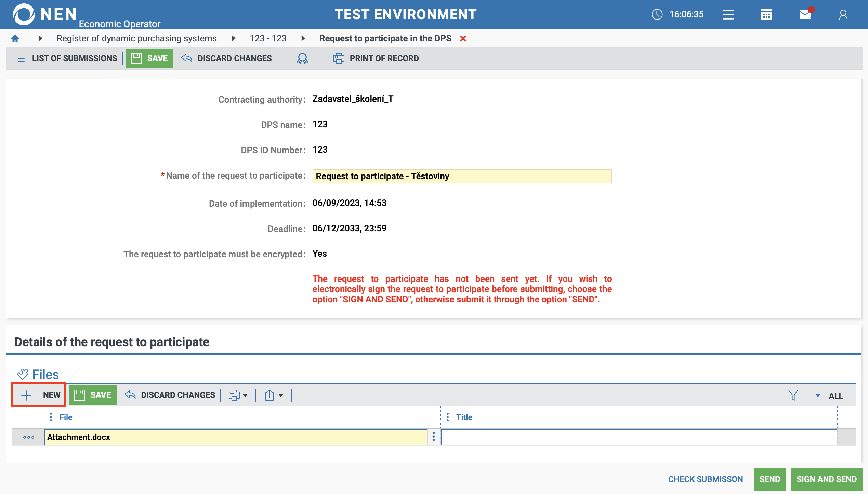Screen dimensions: 868x494
Task: Add a NEW file in Files
Action: (39, 395)
